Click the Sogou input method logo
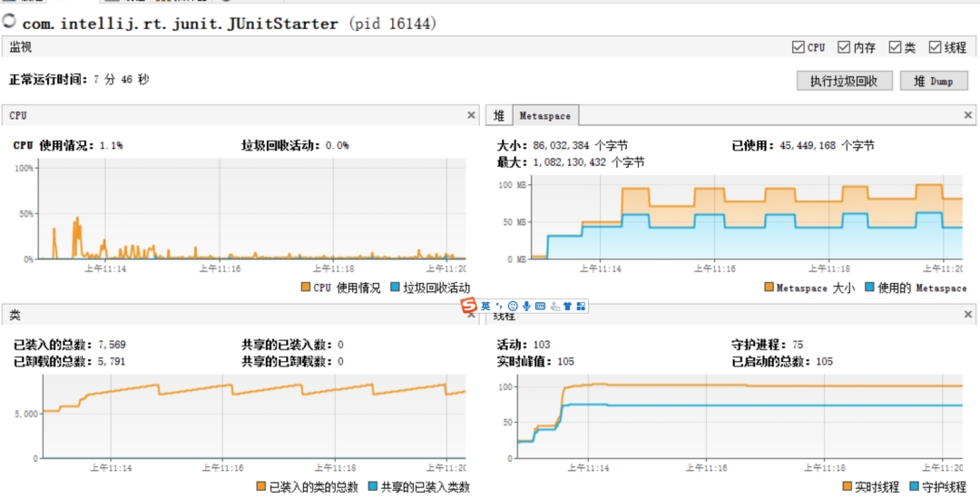The width and height of the screenshot is (980, 499). [469, 307]
